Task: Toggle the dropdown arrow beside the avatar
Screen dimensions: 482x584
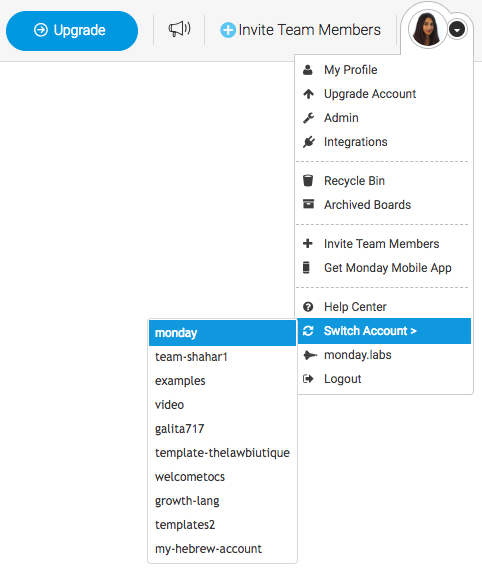Action: coord(457,29)
